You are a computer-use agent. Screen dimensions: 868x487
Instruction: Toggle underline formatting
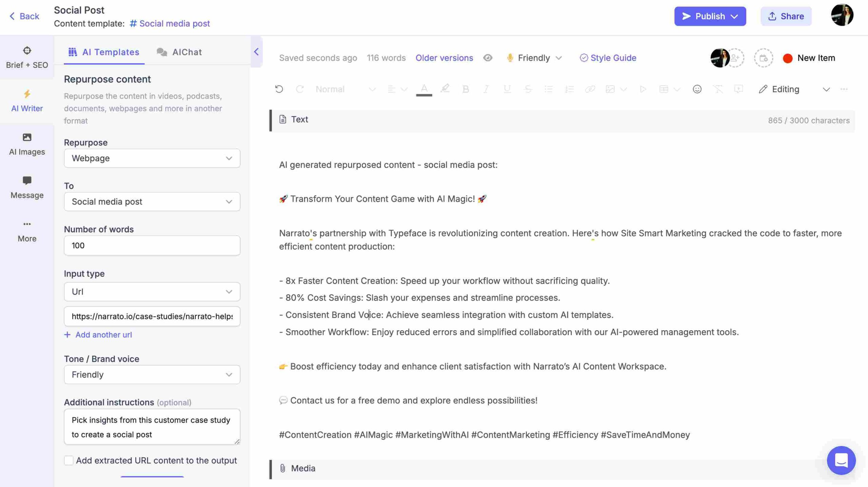point(507,89)
